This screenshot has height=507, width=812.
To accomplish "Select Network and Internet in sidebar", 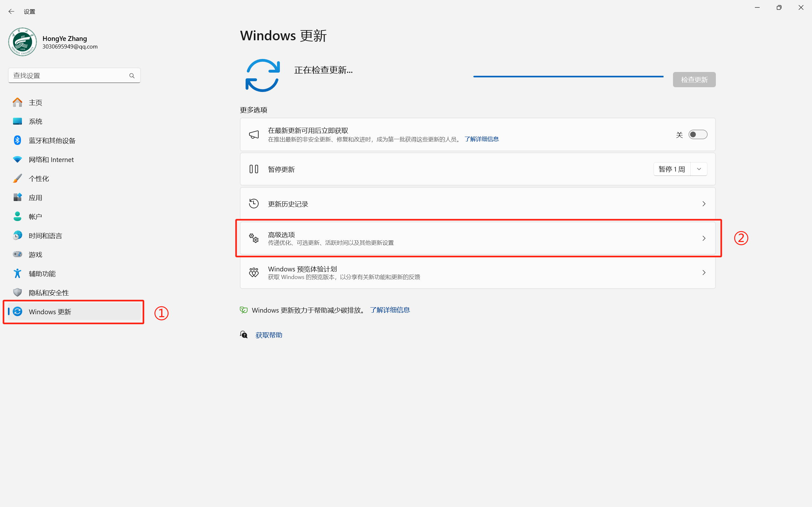I will pyautogui.click(x=51, y=159).
